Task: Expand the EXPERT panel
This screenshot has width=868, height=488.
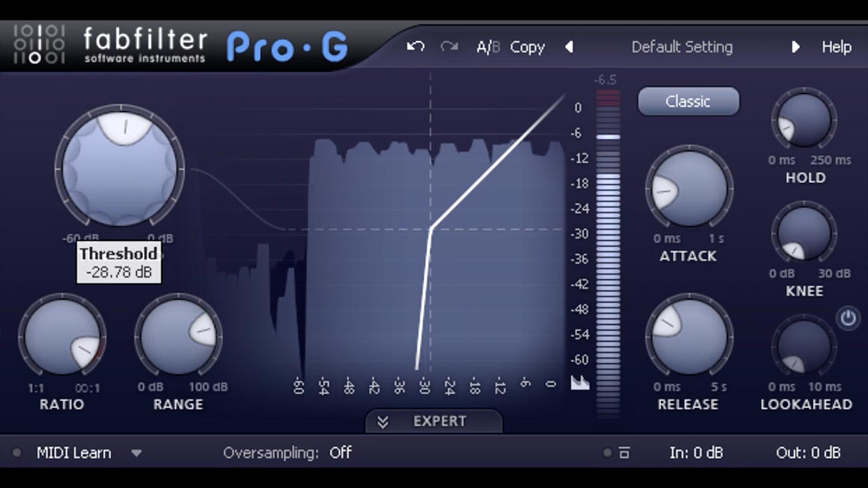Action: [x=433, y=421]
